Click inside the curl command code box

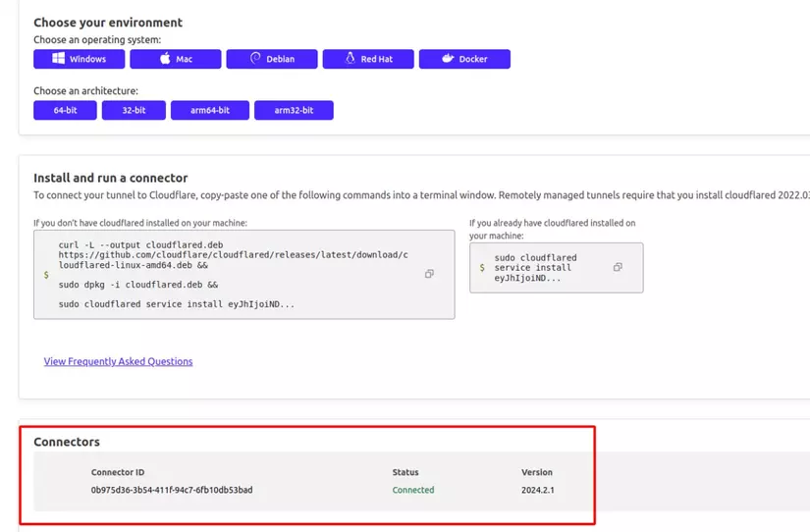pyautogui.click(x=244, y=275)
